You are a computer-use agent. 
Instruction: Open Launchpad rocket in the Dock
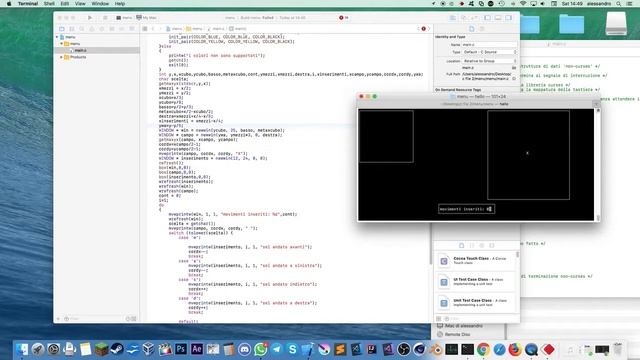[38, 349]
